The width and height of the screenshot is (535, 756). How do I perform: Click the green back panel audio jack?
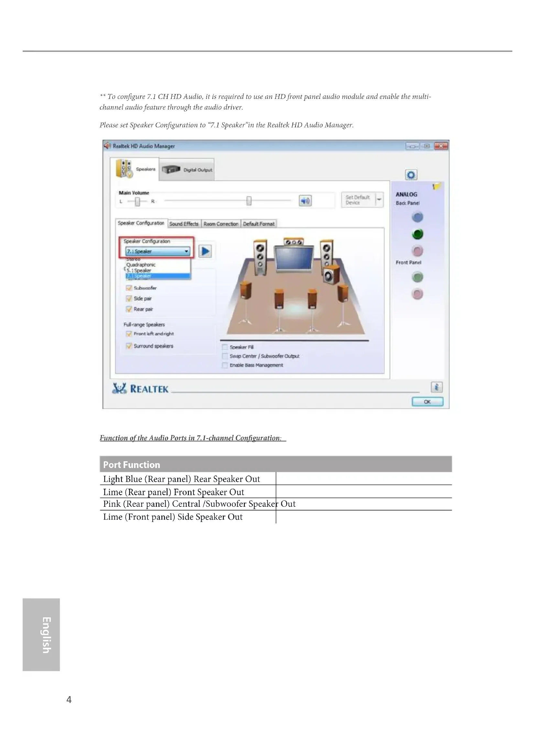pyautogui.click(x=417, y=234)
